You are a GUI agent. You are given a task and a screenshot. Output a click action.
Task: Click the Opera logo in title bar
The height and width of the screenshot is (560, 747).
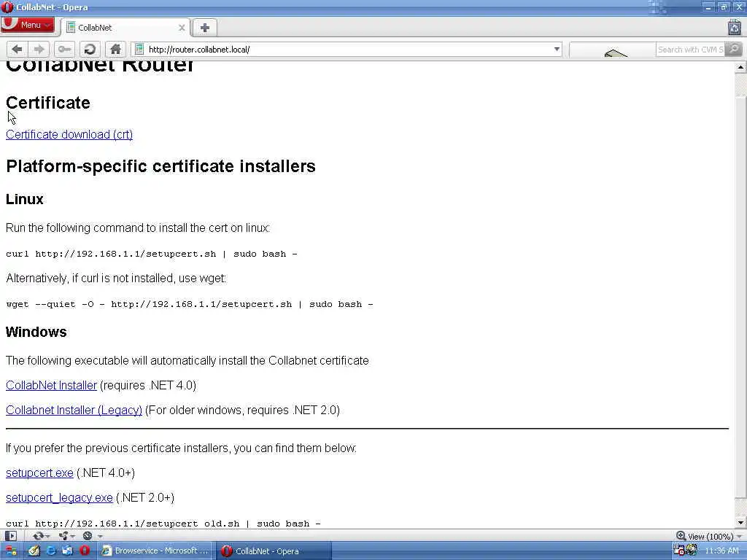point(7,7)
